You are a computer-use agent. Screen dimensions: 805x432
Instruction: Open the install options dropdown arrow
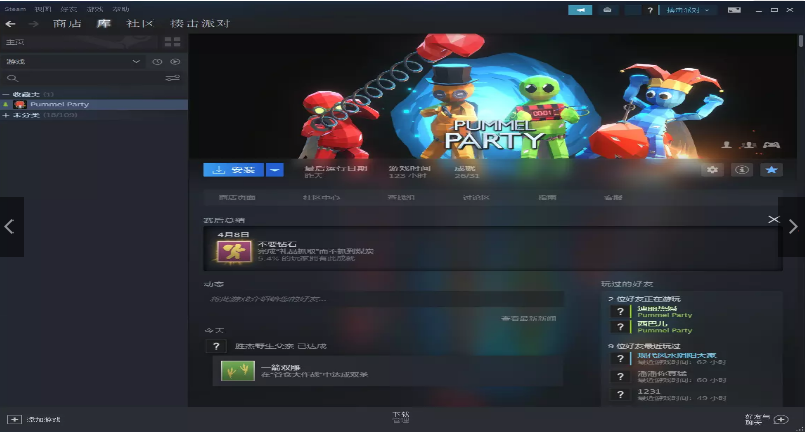pyautogui.click(x=275, y=170)
